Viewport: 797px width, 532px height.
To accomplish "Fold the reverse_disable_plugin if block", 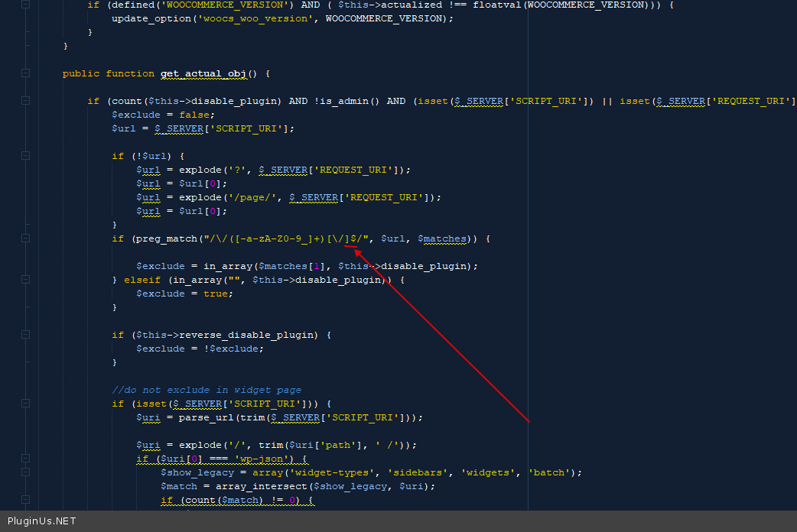I will click(x=25, y=335).
